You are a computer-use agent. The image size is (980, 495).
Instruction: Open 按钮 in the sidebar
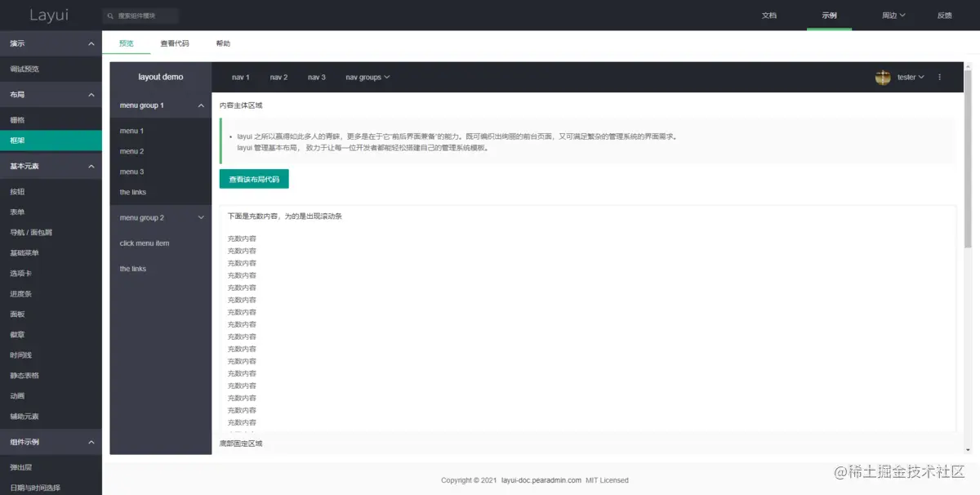pos(51,191)
